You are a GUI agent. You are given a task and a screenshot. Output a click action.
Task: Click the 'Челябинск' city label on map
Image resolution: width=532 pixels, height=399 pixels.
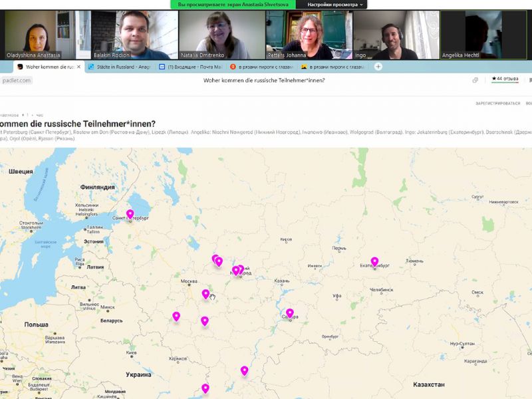coord(381,290)
